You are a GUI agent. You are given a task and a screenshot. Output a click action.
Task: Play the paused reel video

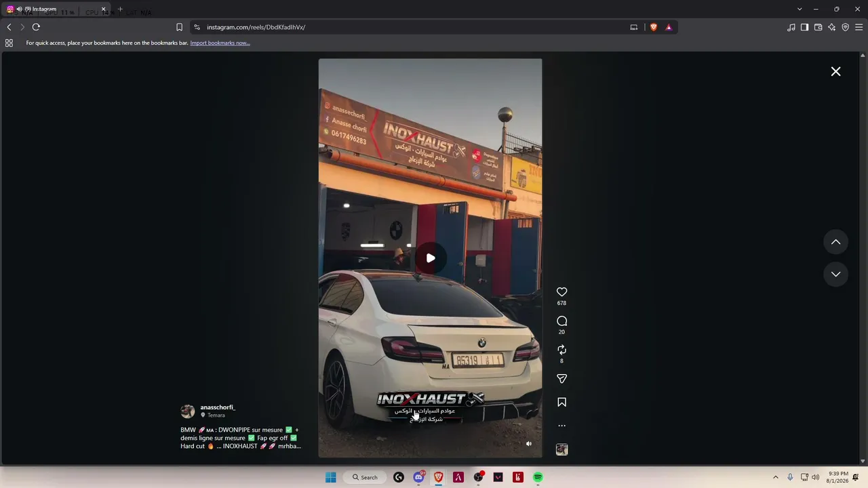point(431,258)
